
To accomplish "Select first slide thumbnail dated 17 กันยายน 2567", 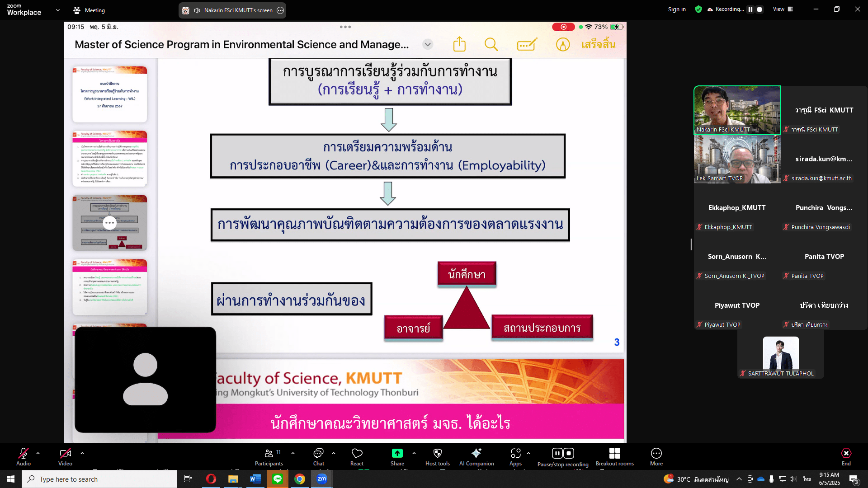I will (x=110, y=94).
